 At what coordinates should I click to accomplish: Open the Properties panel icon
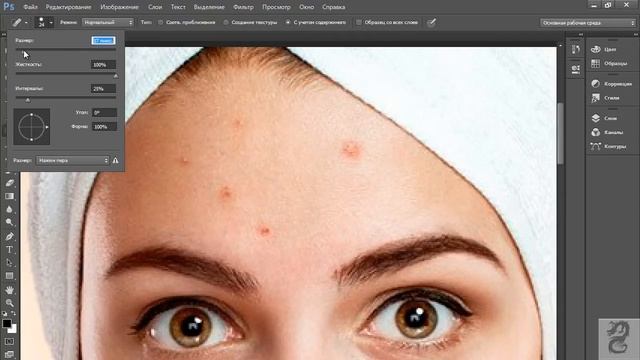click(x=576, y=69)
